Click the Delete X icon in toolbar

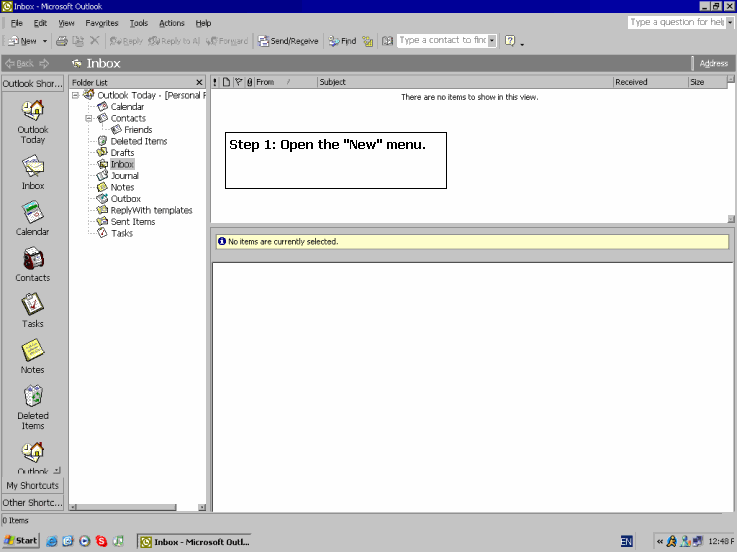[x=94, y=40]
